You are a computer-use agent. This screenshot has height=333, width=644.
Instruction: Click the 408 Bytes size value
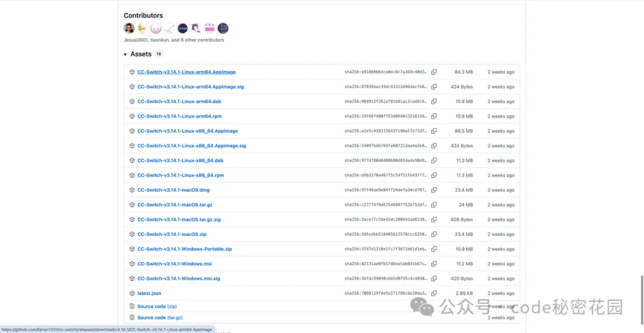tap(462, 219)
